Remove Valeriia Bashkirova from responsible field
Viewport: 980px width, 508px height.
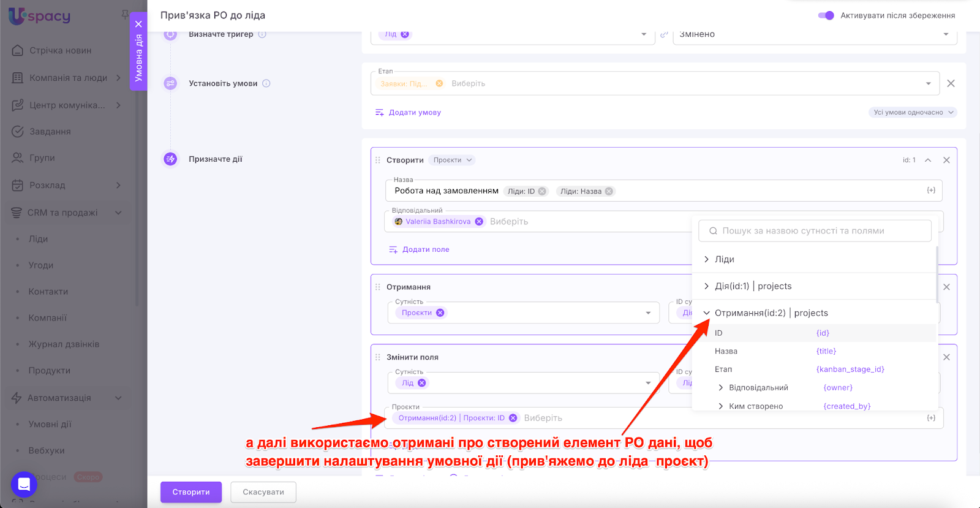(479, 222)
